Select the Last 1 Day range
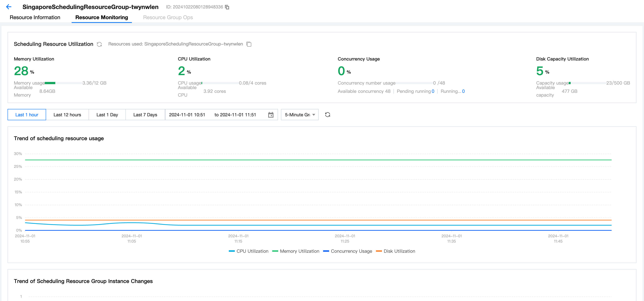The width and height of the screenshot is (644, 301). coord(107,115)
